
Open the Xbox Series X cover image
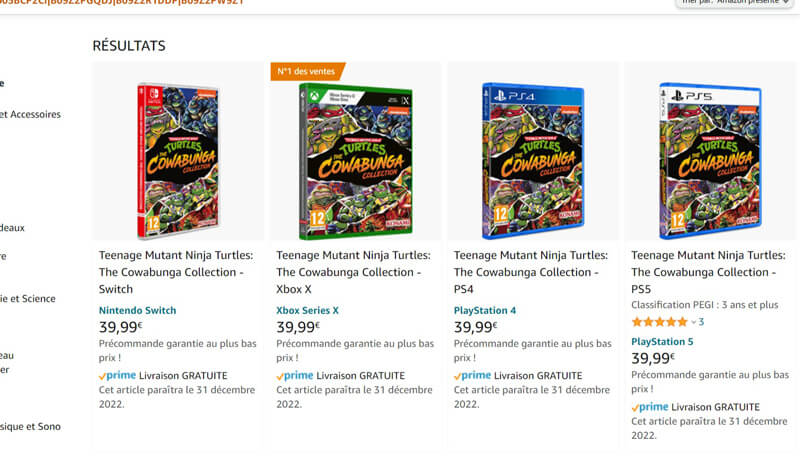356,160
